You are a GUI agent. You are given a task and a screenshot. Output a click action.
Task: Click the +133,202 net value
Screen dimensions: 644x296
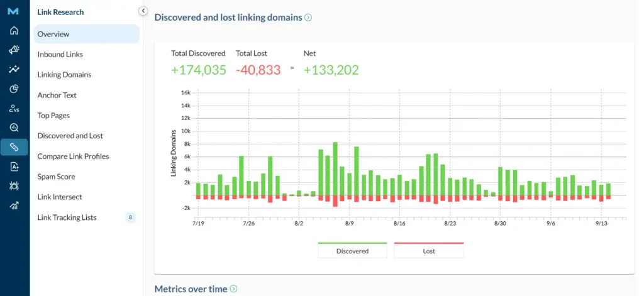click(331, 70)
